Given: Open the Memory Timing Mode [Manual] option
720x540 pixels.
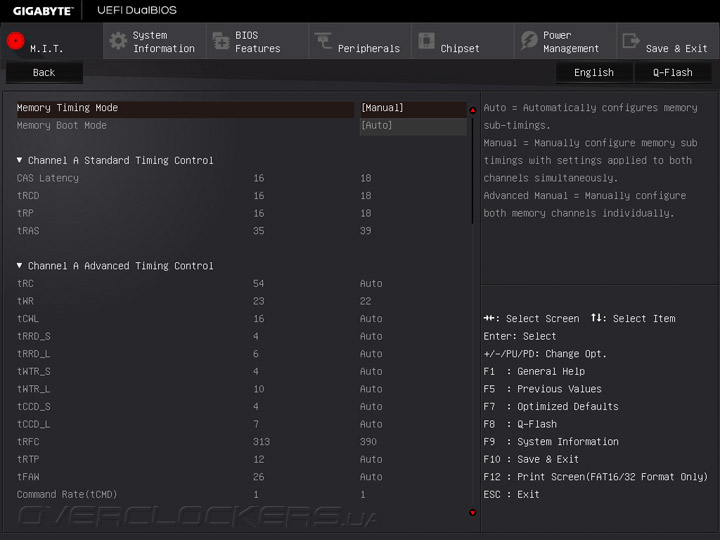Looking at the screenshot, I should [412, 108].
